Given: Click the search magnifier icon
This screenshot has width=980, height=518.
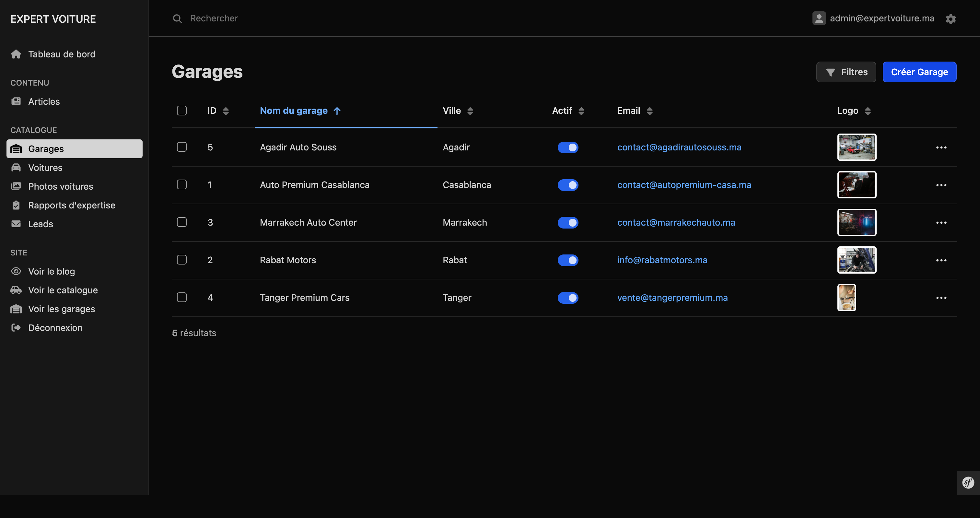Looking at the screenshot, I should pyautogui.click(x=177, y=18).
